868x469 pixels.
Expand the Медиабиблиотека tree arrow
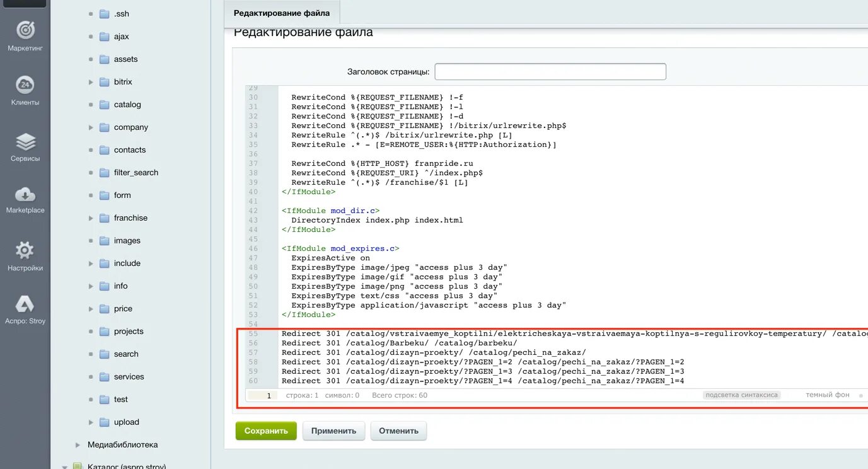coord(78,445)
